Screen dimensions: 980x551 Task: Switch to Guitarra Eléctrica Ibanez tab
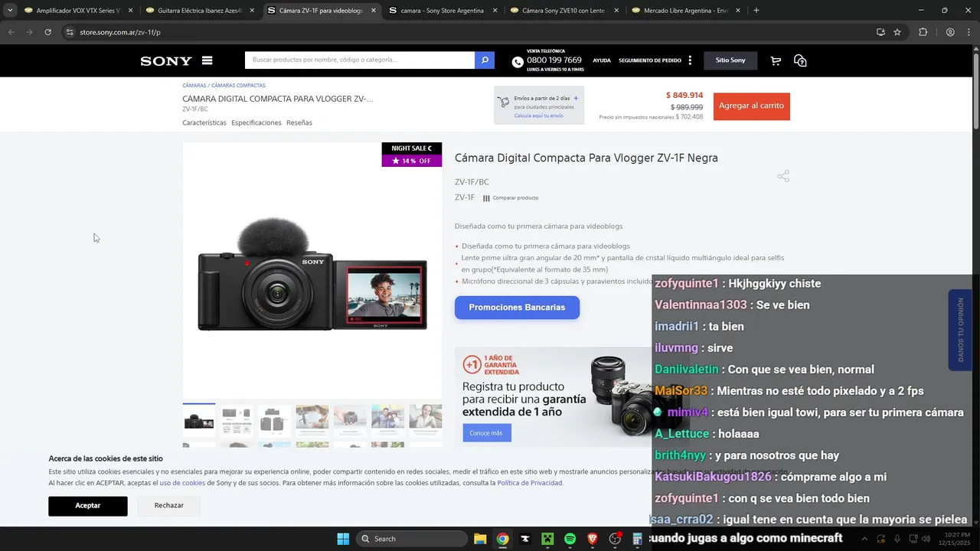[x=201, y=11]
